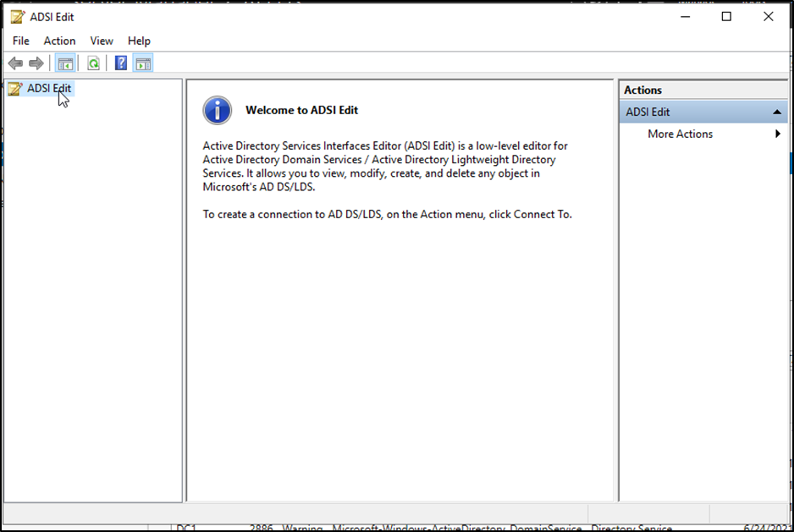Viewport: 794px width, 532px height.
Task: Click the Back arrow toolbar icon
Action: [15, 63]
